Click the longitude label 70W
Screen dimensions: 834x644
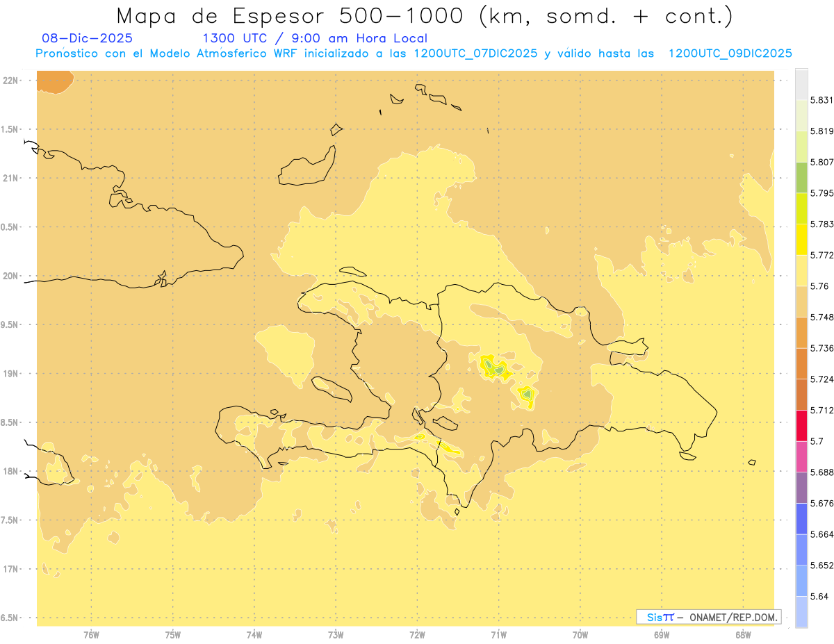click(x=580, y=635)
